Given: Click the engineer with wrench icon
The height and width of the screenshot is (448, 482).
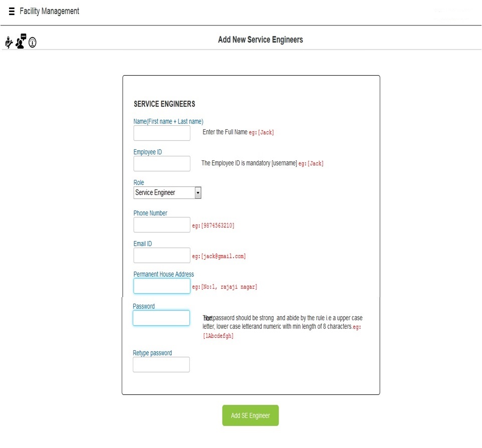Looking at the screenshot, I should [x=9, y=43].
